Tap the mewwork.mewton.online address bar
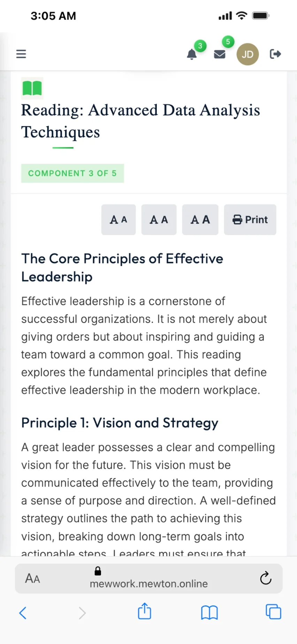This screenshot has width=297, height=644. (x=148, y=583)
